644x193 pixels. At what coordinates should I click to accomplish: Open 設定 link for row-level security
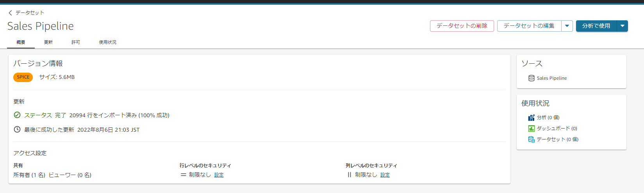point(219,175)
